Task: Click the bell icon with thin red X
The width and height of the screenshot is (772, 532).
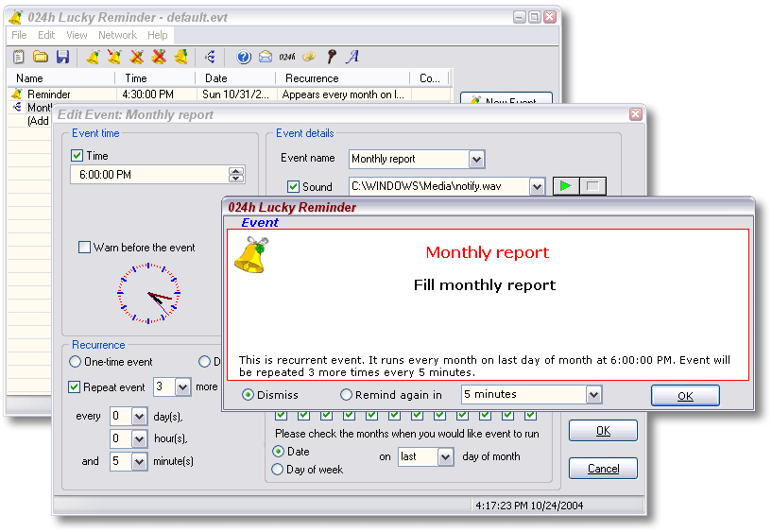Action: pos(137,57)
